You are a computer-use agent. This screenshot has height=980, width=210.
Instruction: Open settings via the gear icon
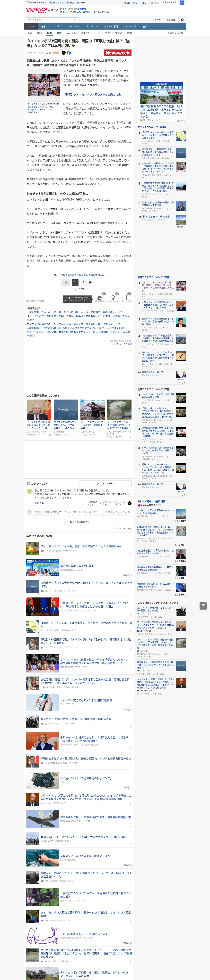click(x=182, y=20)
